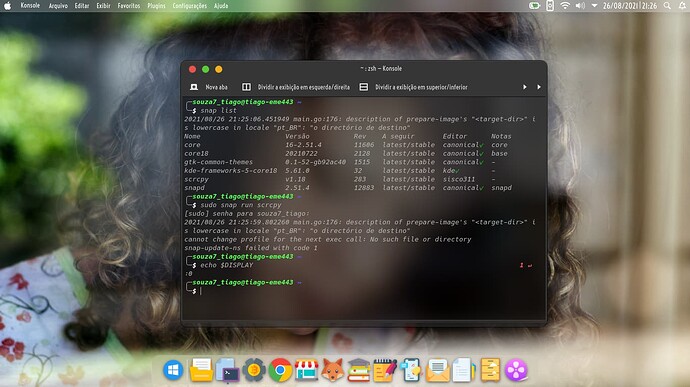Open the notepad with pencil icon
The height and width of the screenshot is (387, 690).
pyautogui.click(x=385, y=370)
